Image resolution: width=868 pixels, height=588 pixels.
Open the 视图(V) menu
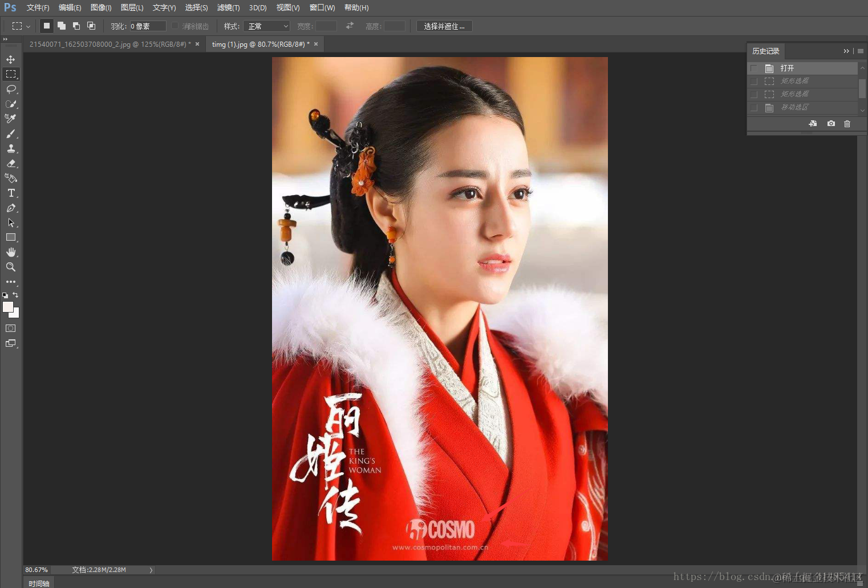click(288, 7)
